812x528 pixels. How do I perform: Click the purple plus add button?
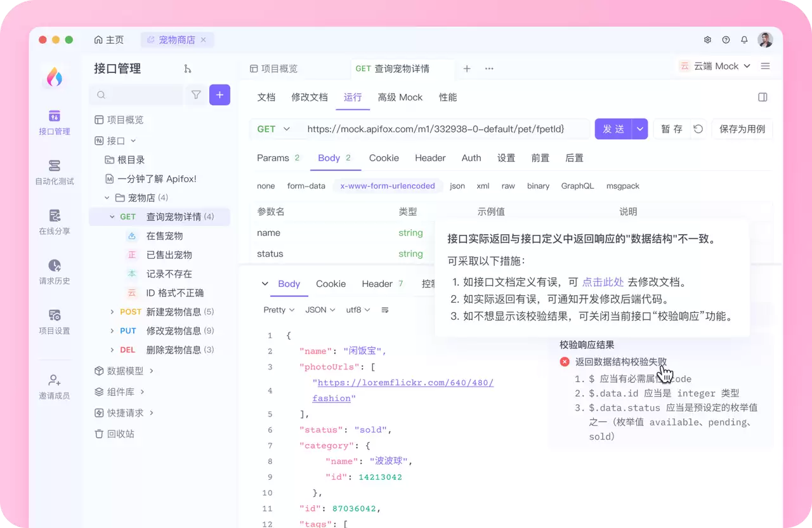pyautogui.click(x=219, y=95)
